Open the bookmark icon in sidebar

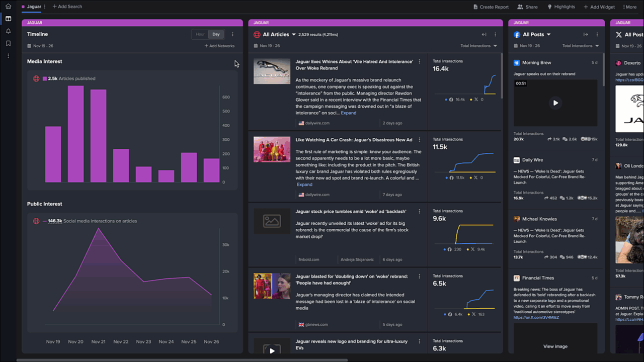(x=8, y=43)
